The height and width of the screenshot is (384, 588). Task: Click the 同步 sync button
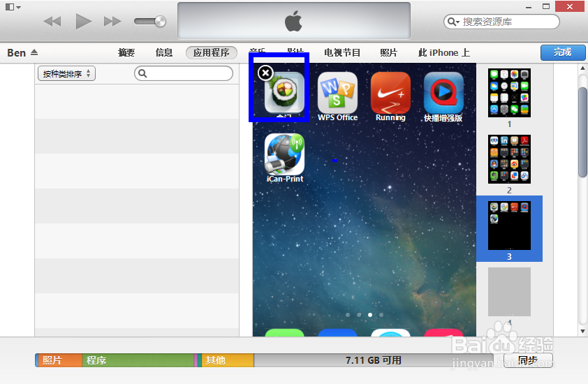click(528, 360)
